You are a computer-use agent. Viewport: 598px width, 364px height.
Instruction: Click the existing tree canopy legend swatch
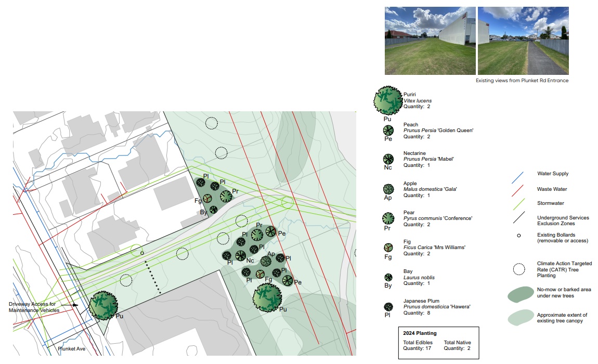tap(521, 317)
